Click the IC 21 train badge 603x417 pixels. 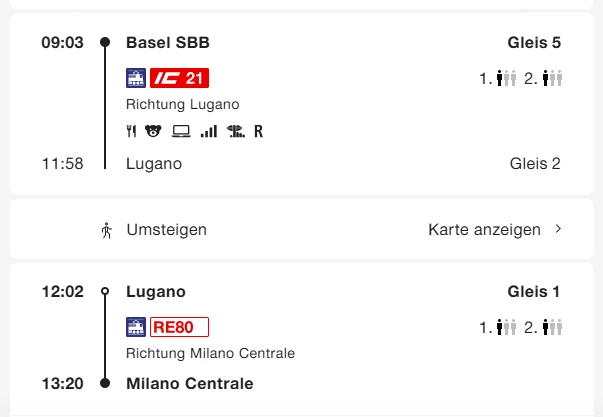(179, 78)
